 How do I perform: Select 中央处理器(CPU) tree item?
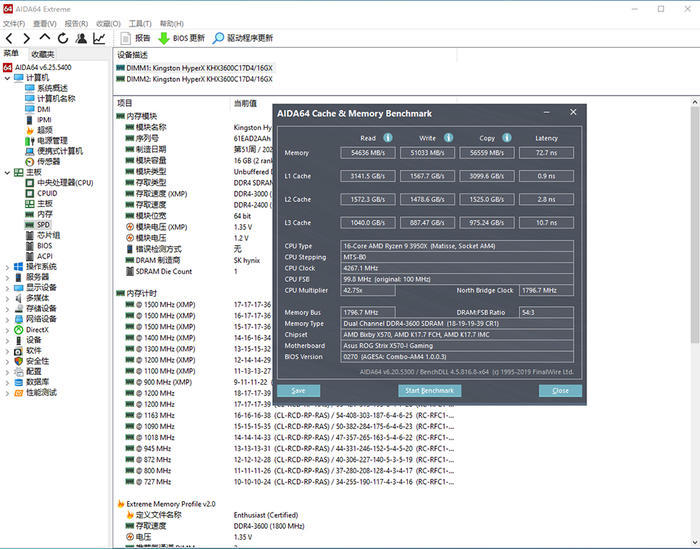pos(65,183)
